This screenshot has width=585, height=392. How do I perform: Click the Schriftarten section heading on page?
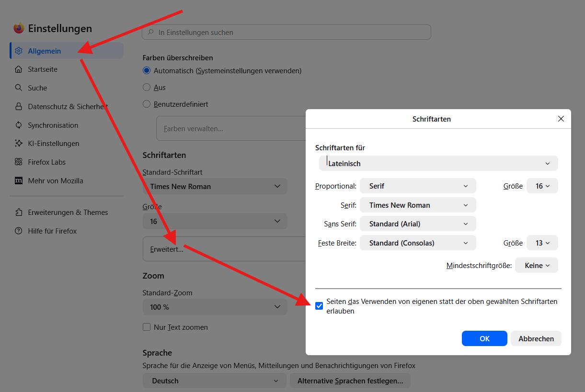click(x=164, y=155)
